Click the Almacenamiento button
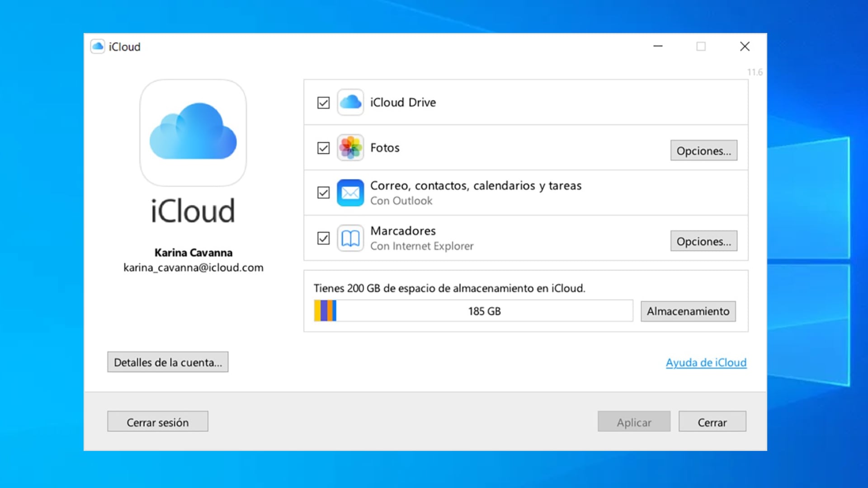This screenshot has height=488, width=868. (x=688, y=311)
